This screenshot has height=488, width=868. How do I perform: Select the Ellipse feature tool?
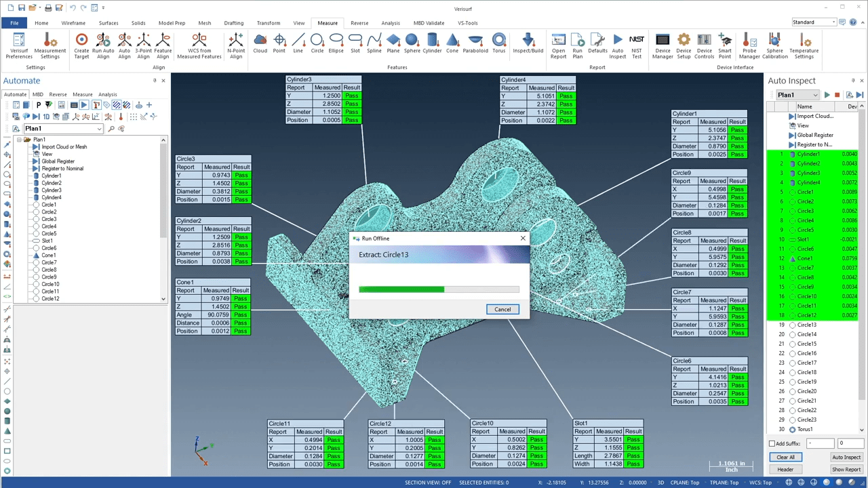point(336,43)
